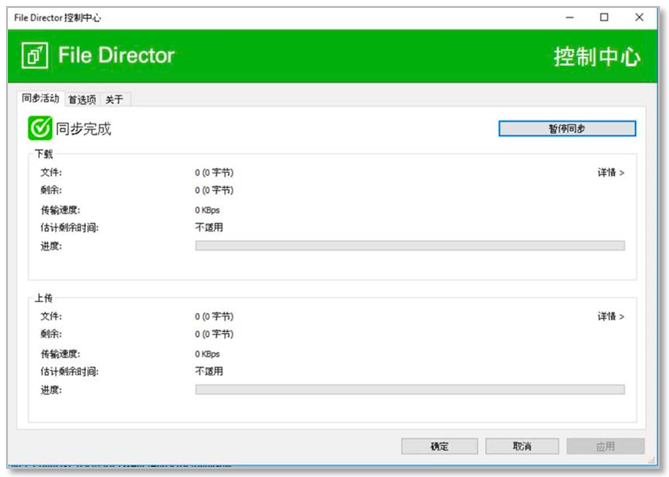669x477 pixels.
Task: Click the upload 剩余 value
Action: pos(214,334)
